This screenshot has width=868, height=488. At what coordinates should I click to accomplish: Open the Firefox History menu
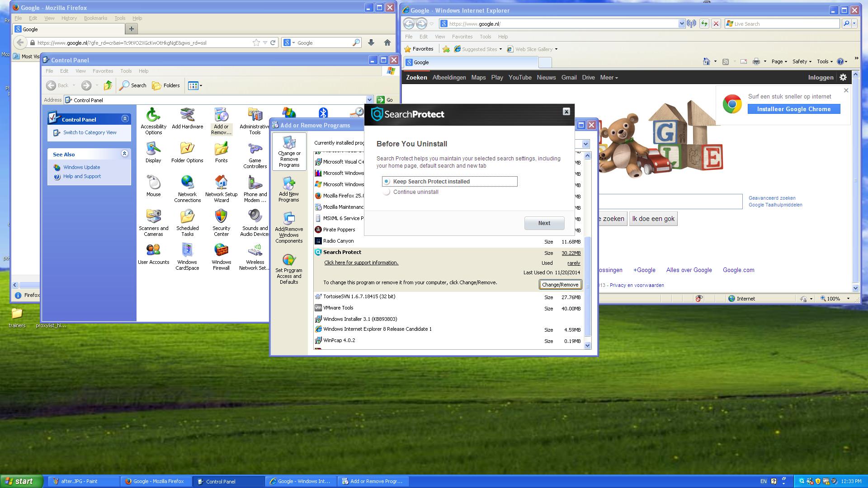coord(69,19)
